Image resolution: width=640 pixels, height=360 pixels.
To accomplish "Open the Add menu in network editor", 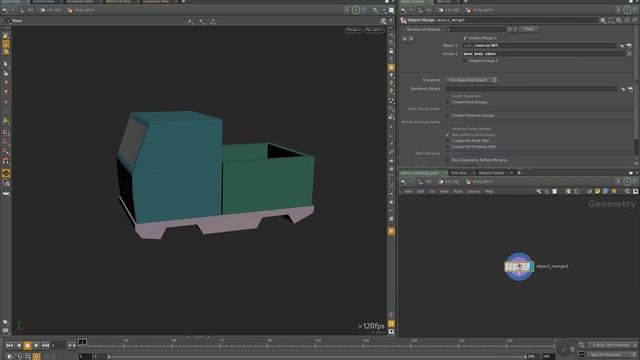I will click(x=408, y=191).
